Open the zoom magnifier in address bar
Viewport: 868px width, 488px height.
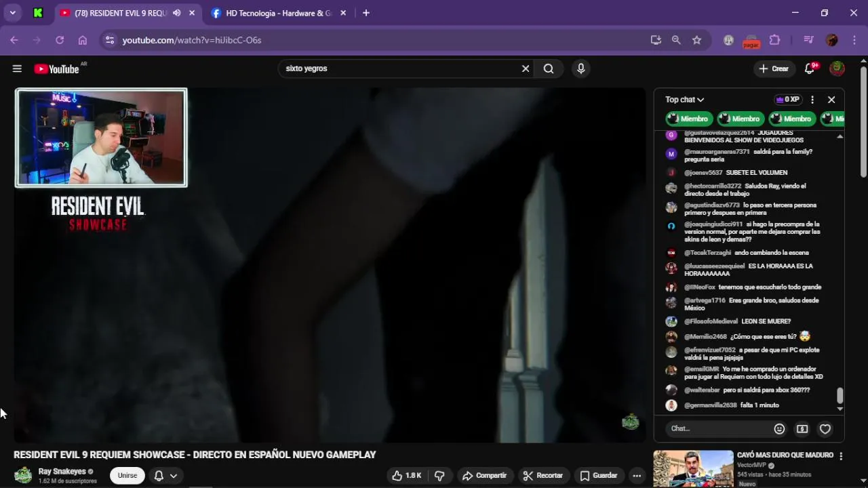tap(676, 40)
